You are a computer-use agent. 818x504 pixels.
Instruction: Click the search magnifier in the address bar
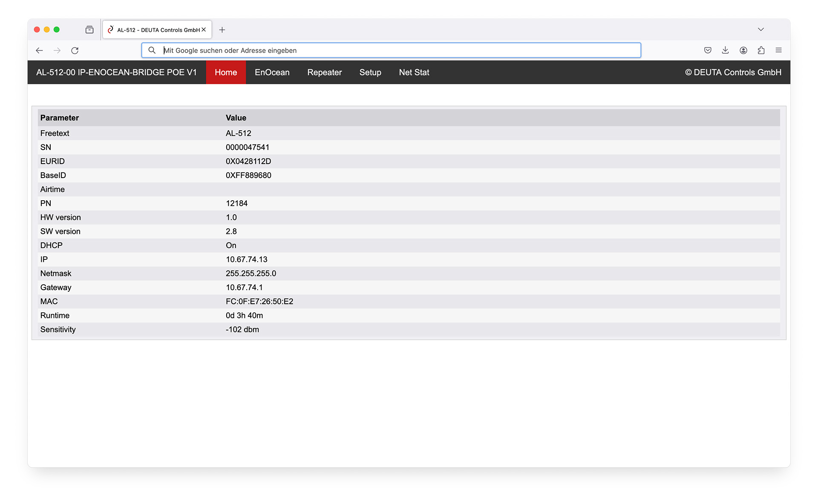pyautogui.click(x=152, y=50)
